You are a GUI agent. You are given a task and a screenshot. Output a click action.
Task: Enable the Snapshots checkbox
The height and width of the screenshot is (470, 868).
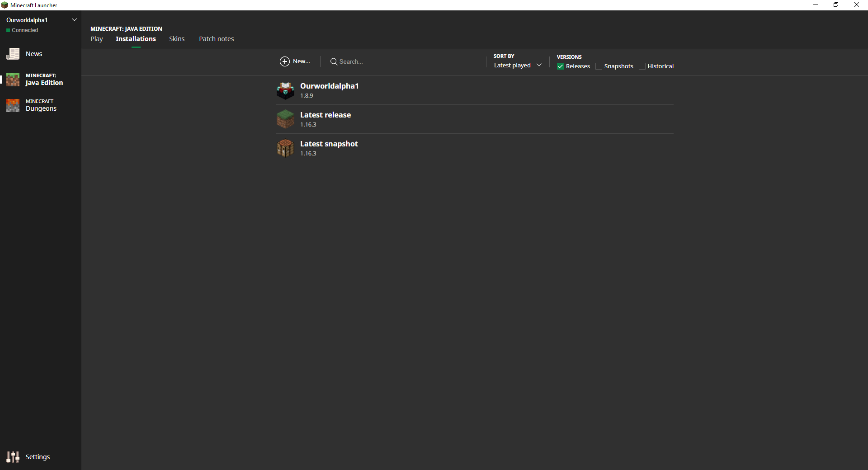coord(599,66)
